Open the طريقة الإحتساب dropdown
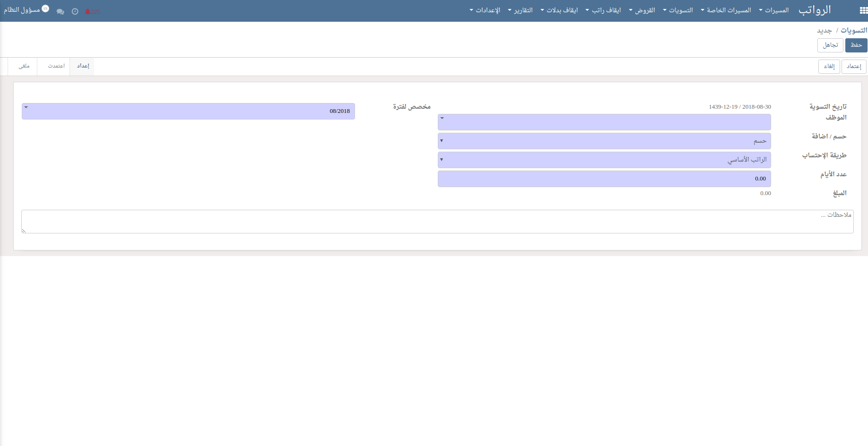 tap(604, 160)
